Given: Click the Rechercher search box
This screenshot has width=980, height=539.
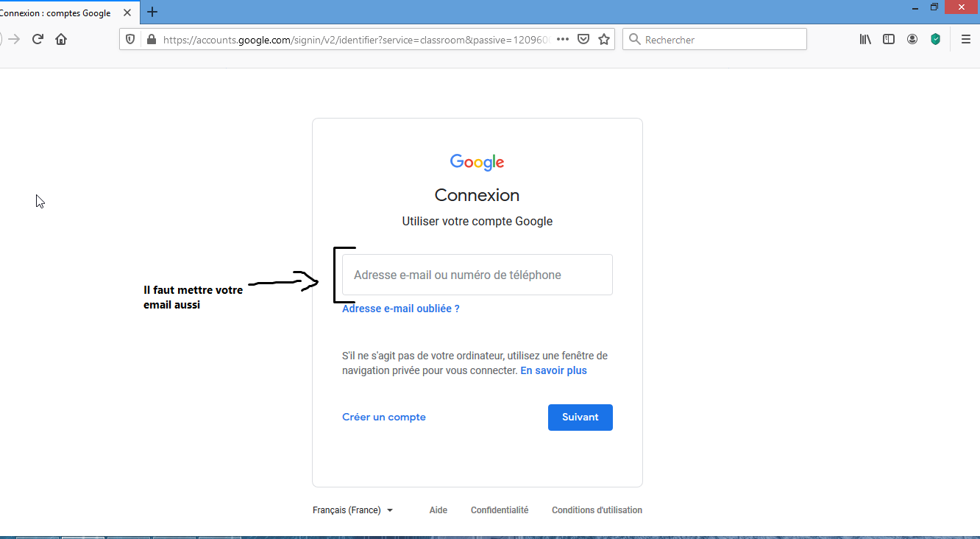Looking at the screenshot, I should (721, 40).
